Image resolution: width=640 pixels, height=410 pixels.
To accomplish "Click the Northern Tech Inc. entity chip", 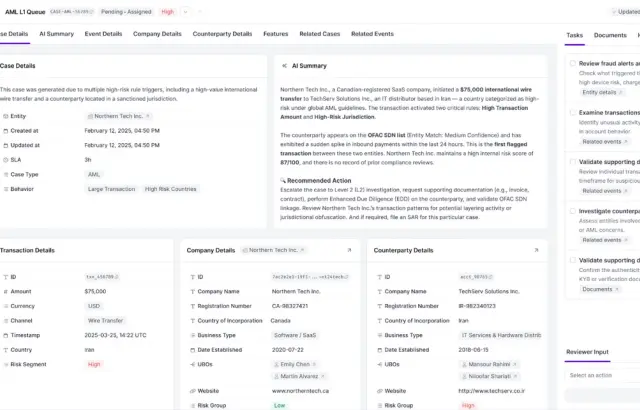I will (118, 116).
